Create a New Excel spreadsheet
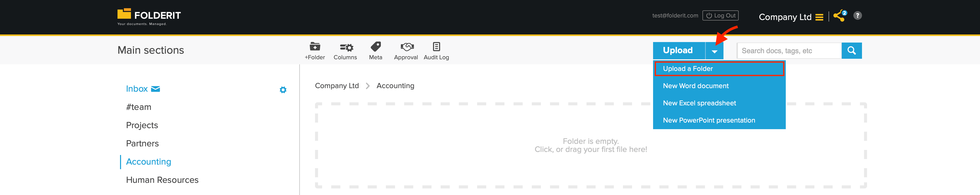The height and width of the screenshot is (195, 980). [699, 103]
